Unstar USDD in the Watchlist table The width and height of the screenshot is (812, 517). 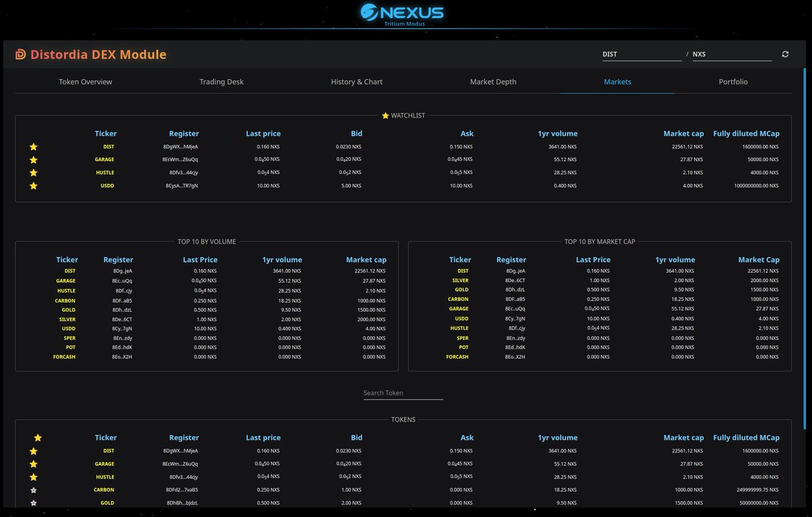click(33, 185)
